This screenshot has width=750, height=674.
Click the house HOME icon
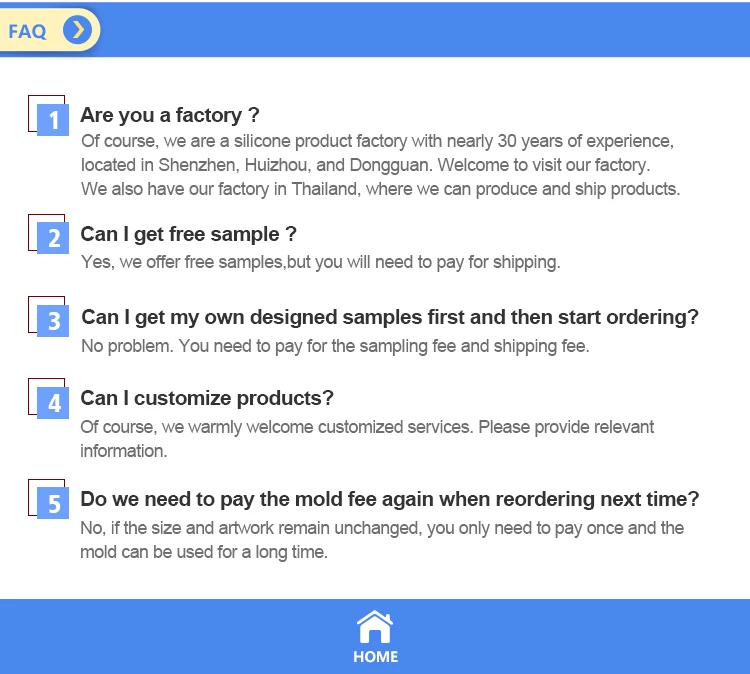click(375, 627)
